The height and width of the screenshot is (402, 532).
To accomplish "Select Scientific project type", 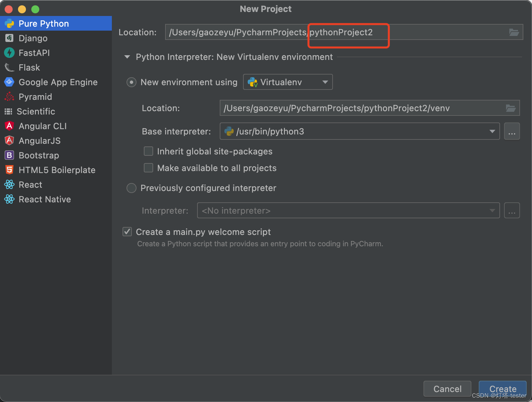I will click(36, 111).
